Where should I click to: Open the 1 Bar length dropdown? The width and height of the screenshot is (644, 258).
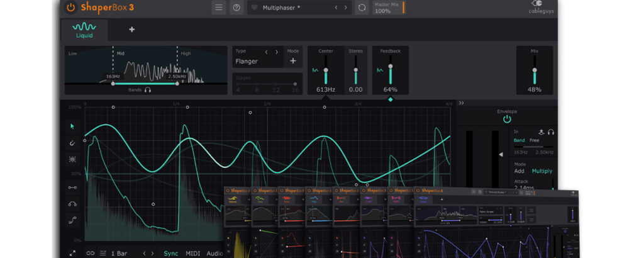click(119, 254)
